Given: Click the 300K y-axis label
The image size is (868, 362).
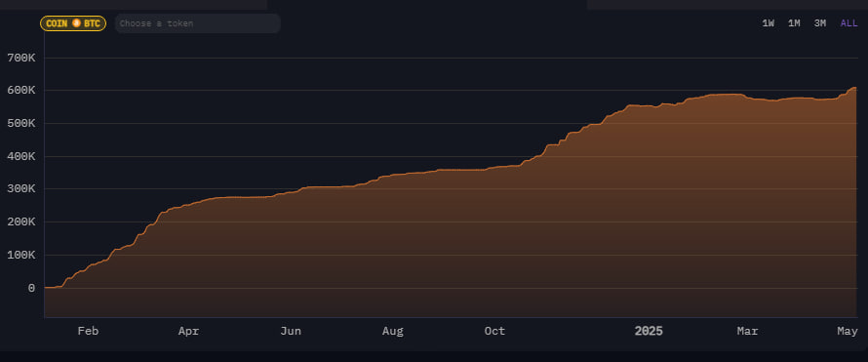Looking at the screenshot, I should 21,189.
